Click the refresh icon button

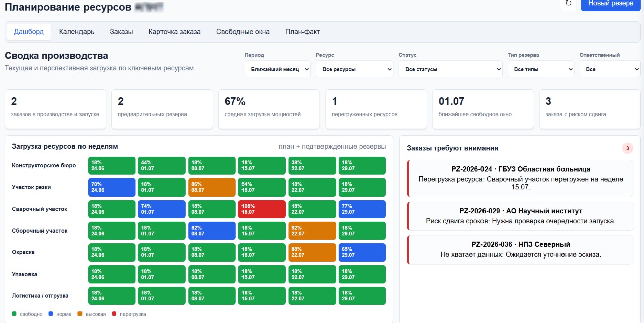coord(568,4)
